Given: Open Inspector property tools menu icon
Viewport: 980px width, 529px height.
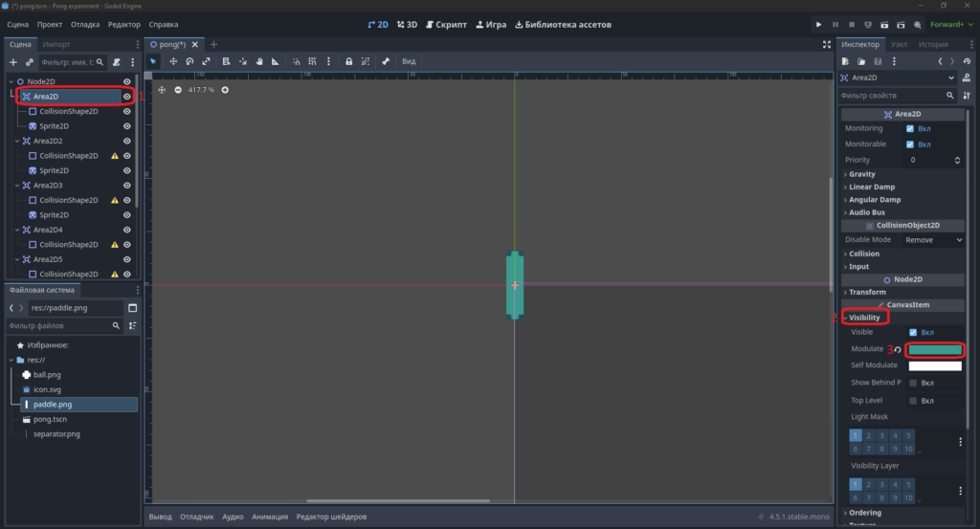Looking at the screenshot, I should 967,96.
